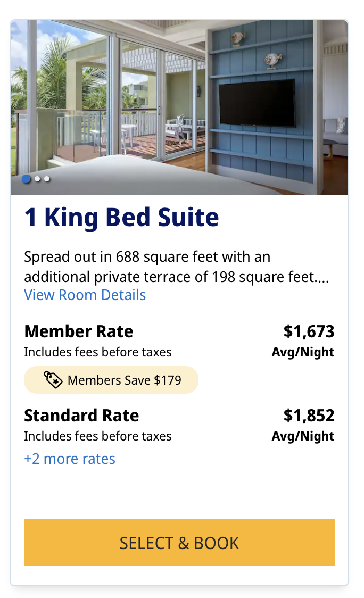This screenshot has width=364, height=598.
Task: Click the Members Save $179 badge text
Action: 124,380
